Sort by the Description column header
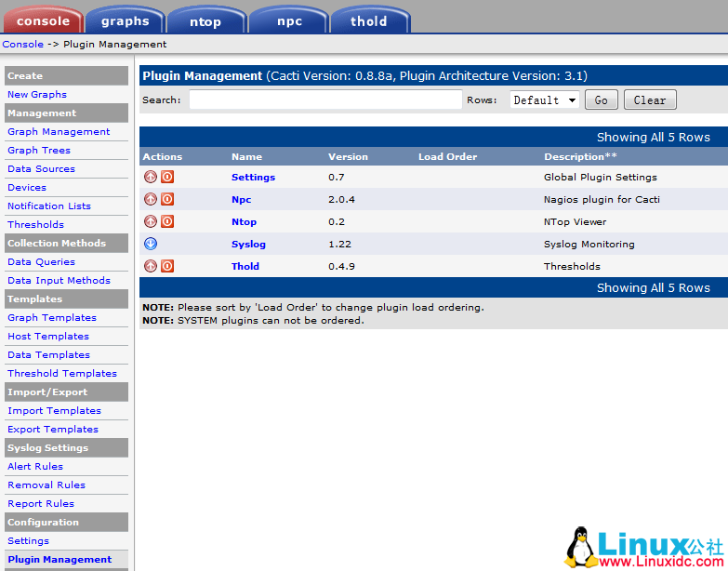The width and height of the screenshot is (728, 571). point(580,156)
